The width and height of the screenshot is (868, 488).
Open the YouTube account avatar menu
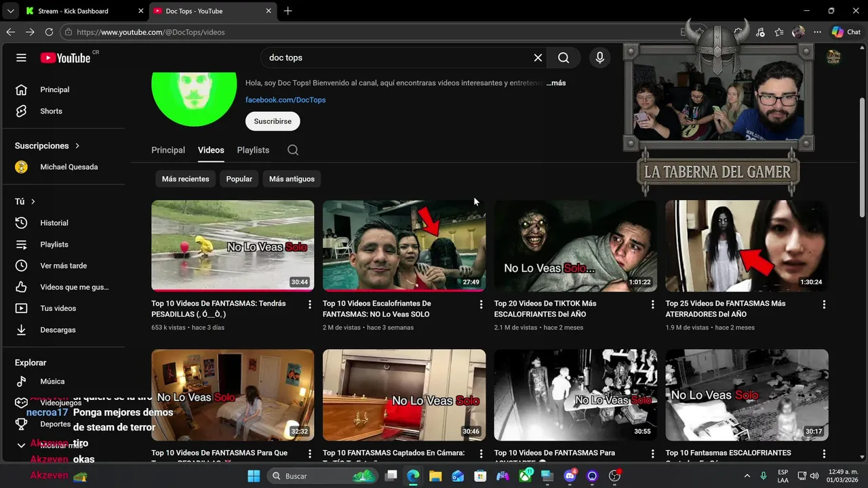(x=833, y=58)
